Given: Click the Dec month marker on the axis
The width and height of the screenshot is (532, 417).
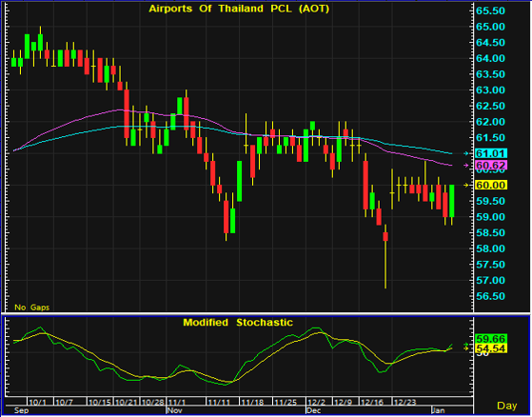Looking at the screenshot, I should coord(314,410).
